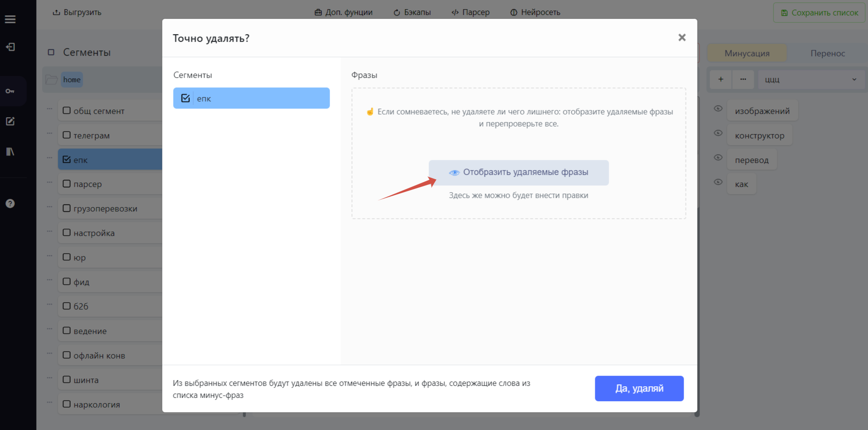Open the help question mark icon
The image size is (868, 430).
coord(10,203)
